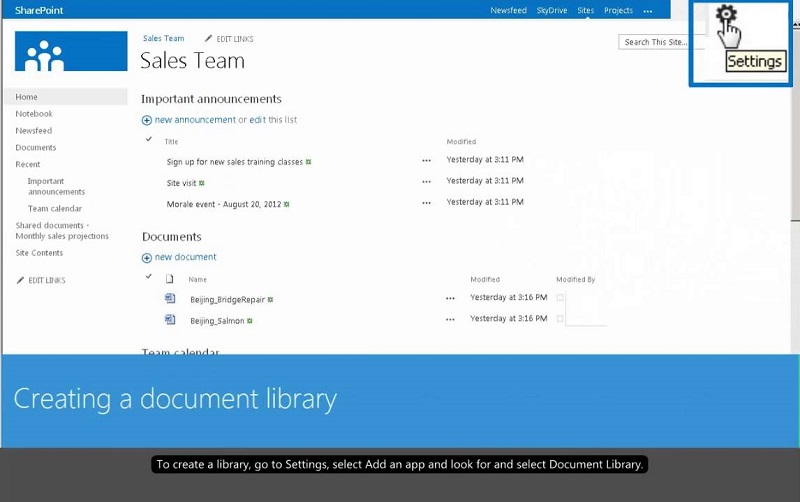Open SkyDrive in the top bar
The height and width of the screenshot is (502, 800).
point(552,10)
